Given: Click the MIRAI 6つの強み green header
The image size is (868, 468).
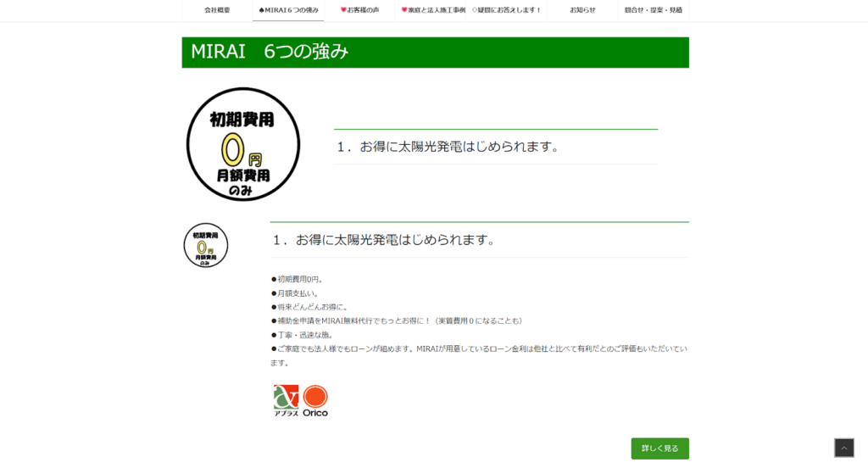Looking at the screenshot, I should (x=435, y=53).
